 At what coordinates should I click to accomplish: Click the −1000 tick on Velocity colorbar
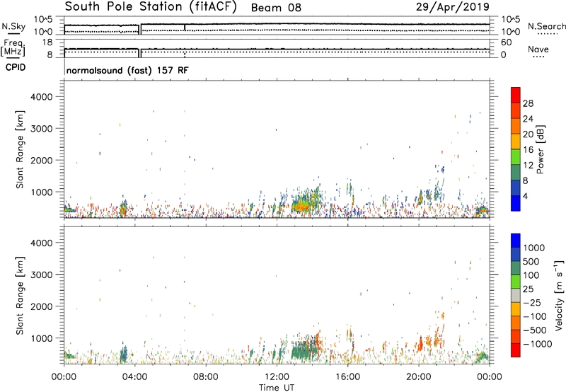click(538, 344)
